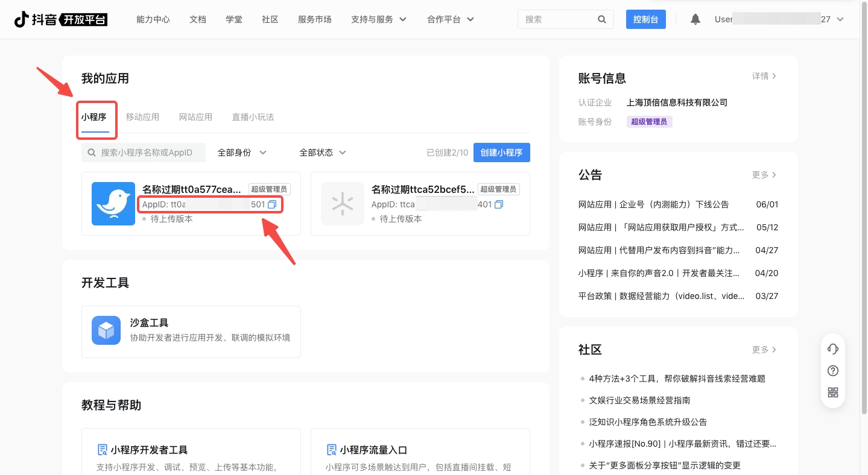Click the document icon beside 小程序流量入口
This screenshot has height=475, width=868.
click(x=331, y=450)
